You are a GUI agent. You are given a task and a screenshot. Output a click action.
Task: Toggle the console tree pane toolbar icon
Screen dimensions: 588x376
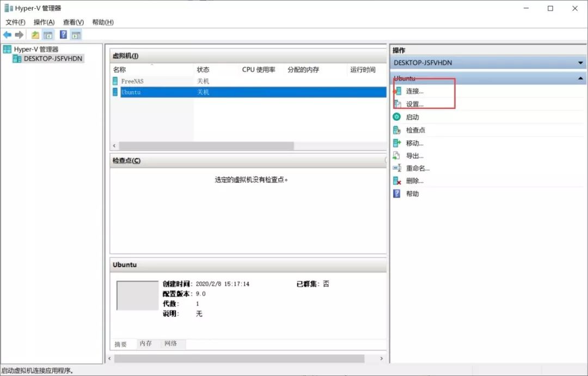[48, 35]
